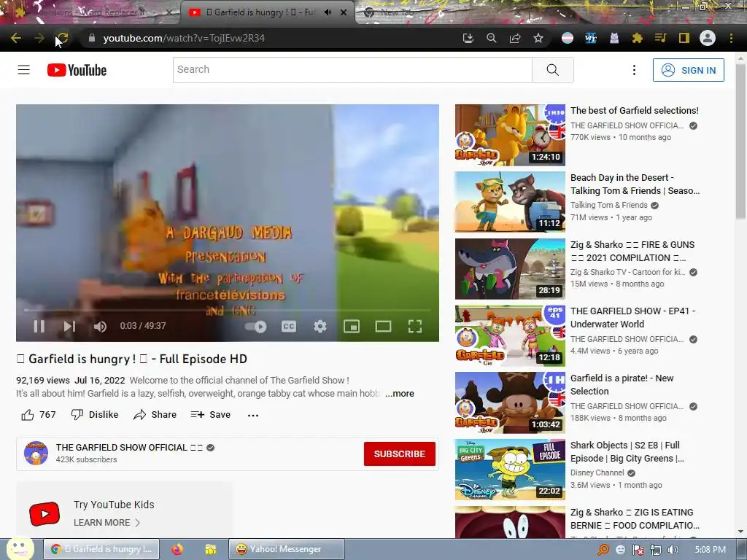Close the Garfield is hungry tab
The image size is (747, 560).
[x=344, y=12]
